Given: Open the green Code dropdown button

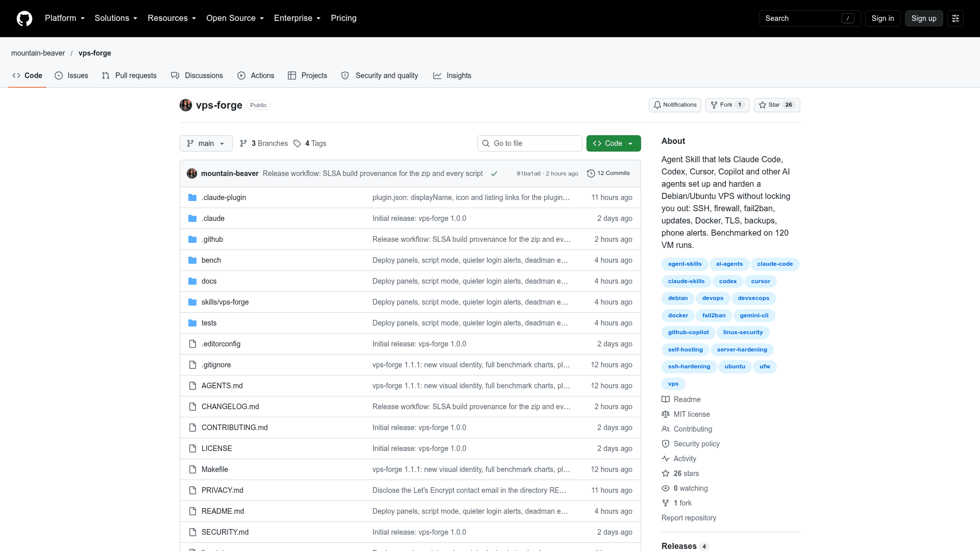Looking at the screenshot, I should pos(614,143).
